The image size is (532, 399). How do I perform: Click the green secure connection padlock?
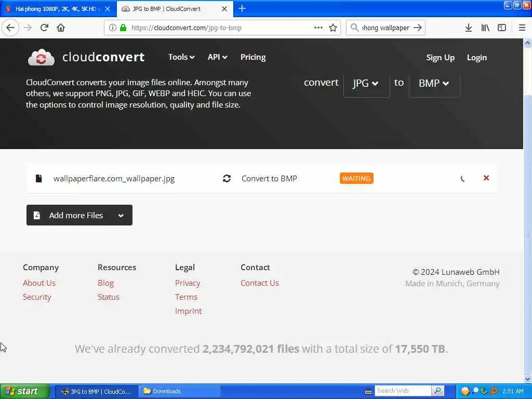pos(123,28)
